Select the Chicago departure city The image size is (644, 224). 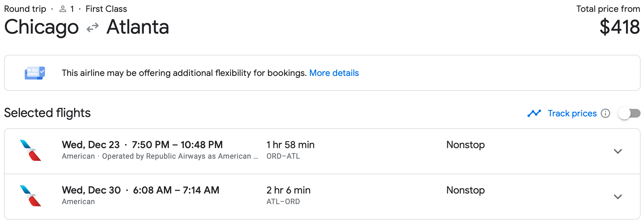[41, 27]
